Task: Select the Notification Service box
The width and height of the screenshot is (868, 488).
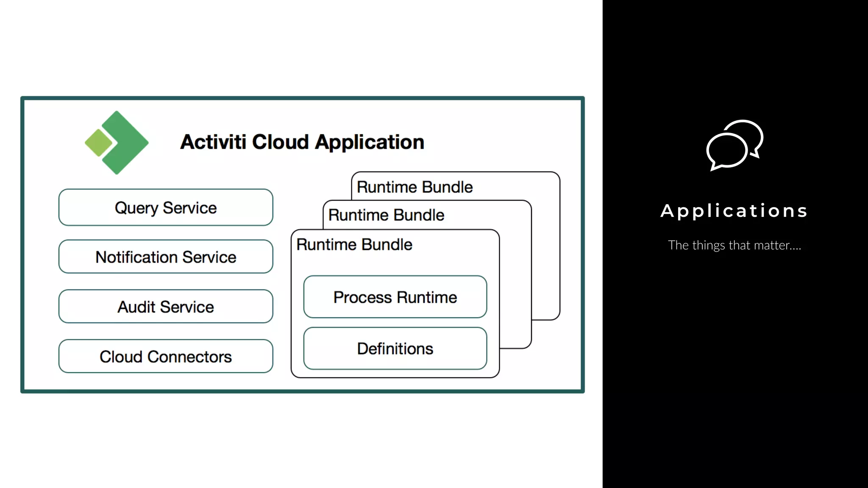Action: pos(166,257)
